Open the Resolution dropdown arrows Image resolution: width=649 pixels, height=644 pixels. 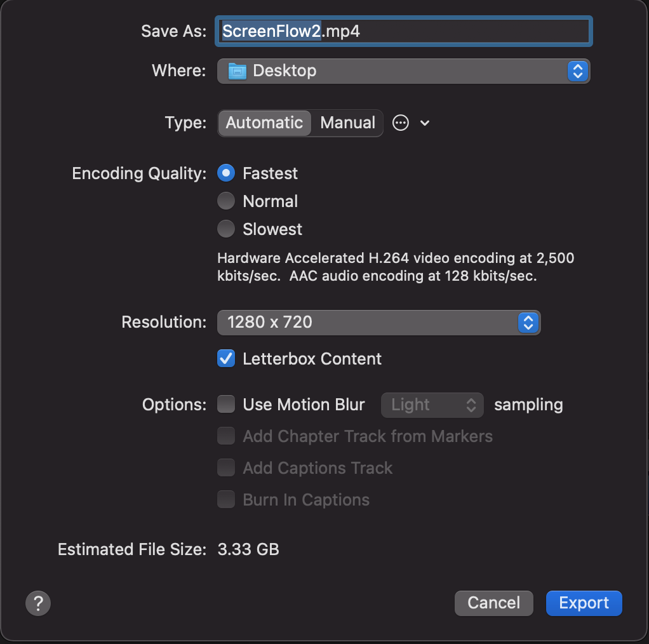[528, 323]
